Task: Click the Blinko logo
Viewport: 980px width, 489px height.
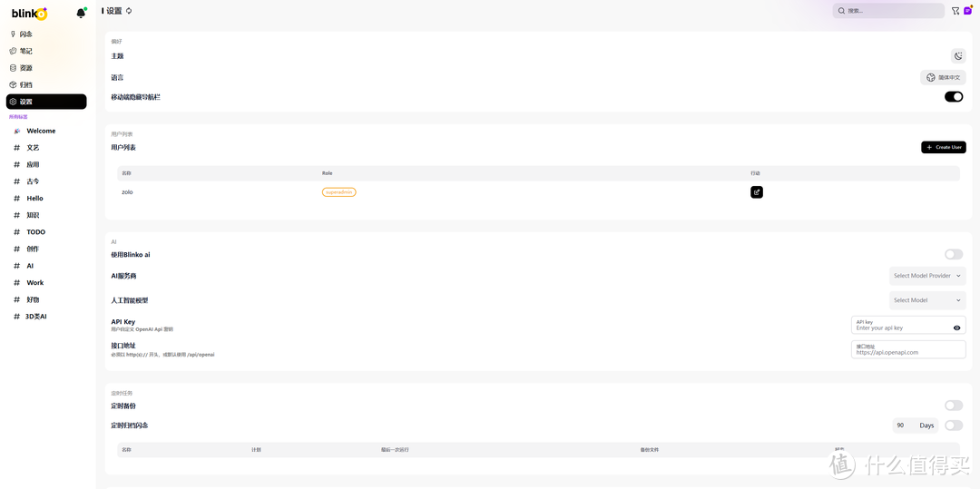Action: coord(29,13)
